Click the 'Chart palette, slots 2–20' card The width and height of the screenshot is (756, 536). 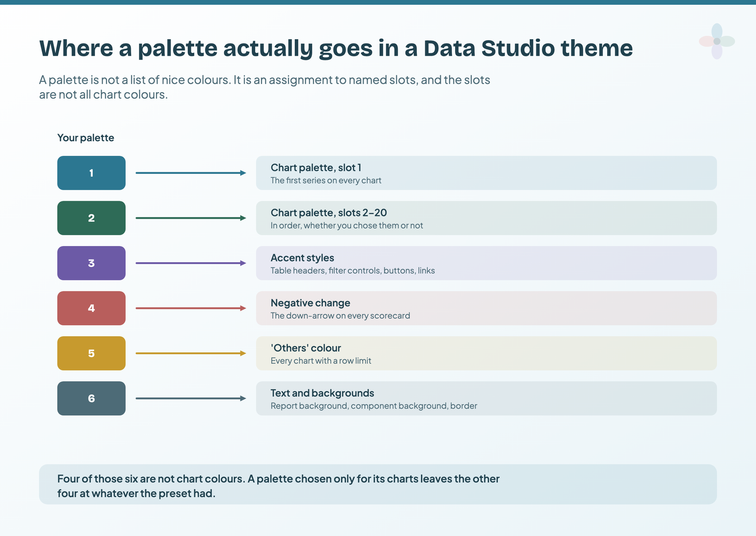(486, 218)
